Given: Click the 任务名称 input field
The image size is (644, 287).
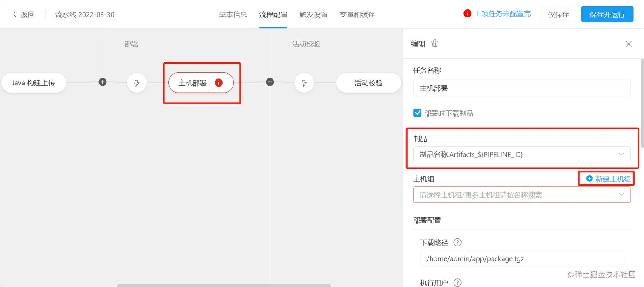Looking at the screenshot, I should click(522, 88).
